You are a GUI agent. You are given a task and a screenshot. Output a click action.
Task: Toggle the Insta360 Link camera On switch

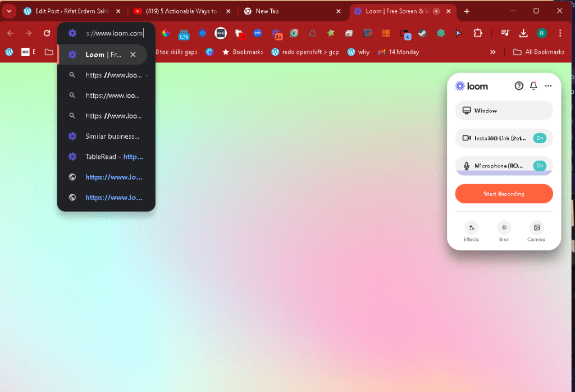tap(540, 138)
